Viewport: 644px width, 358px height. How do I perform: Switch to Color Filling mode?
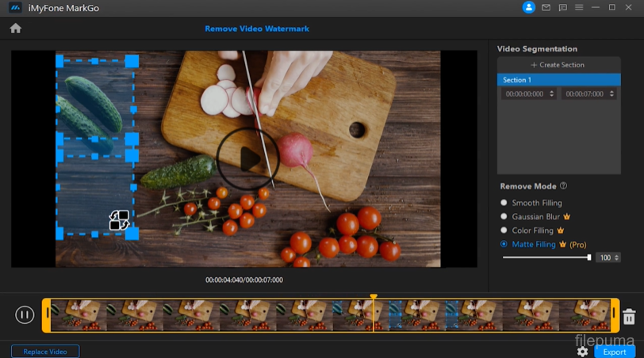504,230
